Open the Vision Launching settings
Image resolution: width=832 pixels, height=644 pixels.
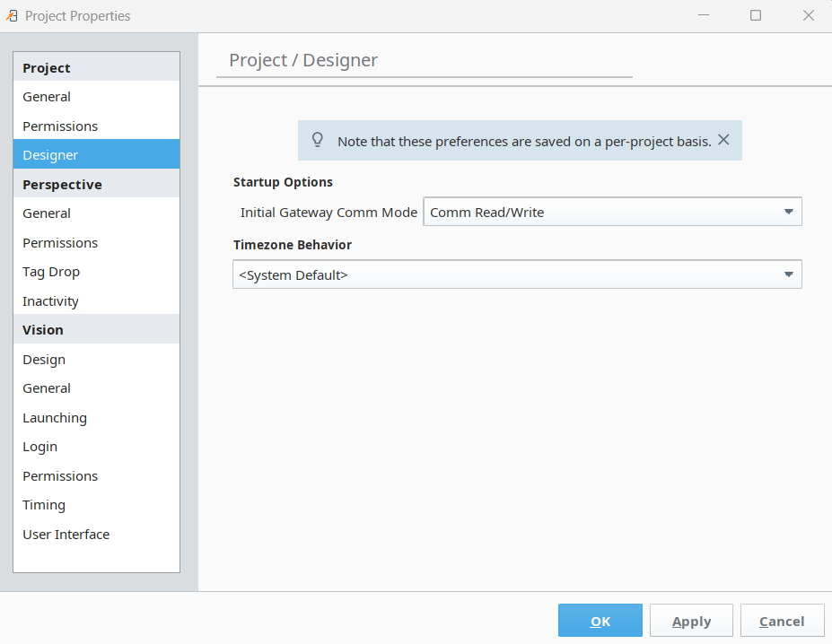click(x=55, y=418)
